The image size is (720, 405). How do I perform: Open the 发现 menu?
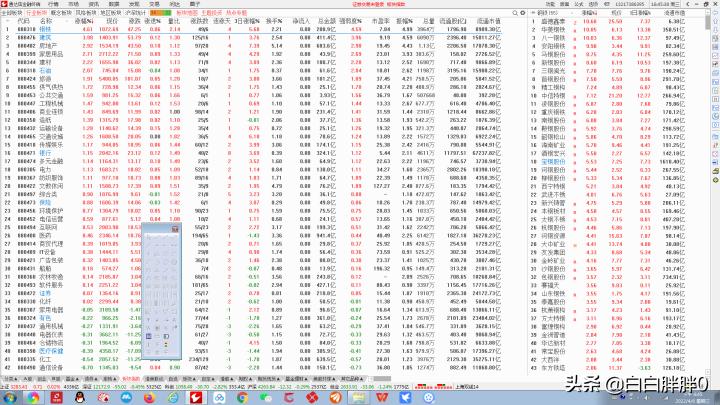[134, 4]
